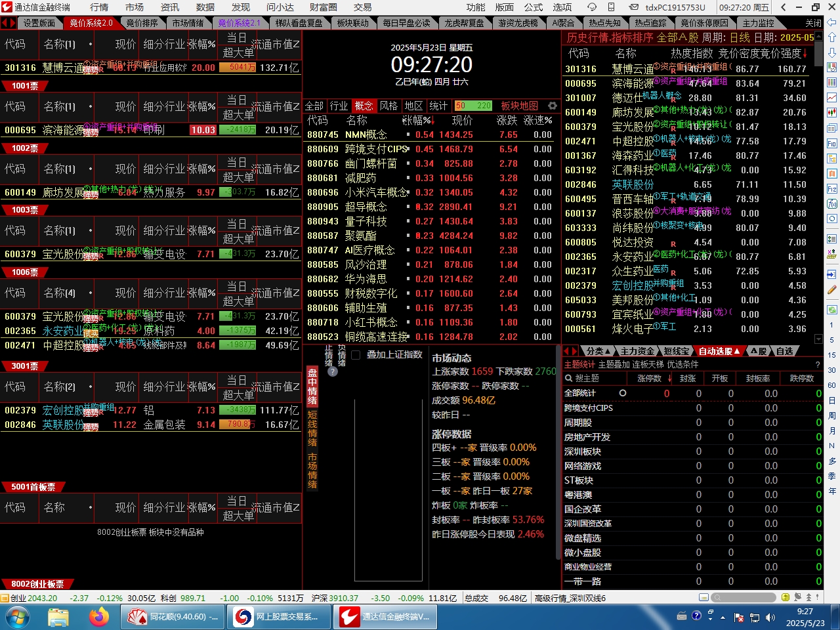Click the F12 trading sidebar icon
840x630 pixels.
click(x=832, y=188)
